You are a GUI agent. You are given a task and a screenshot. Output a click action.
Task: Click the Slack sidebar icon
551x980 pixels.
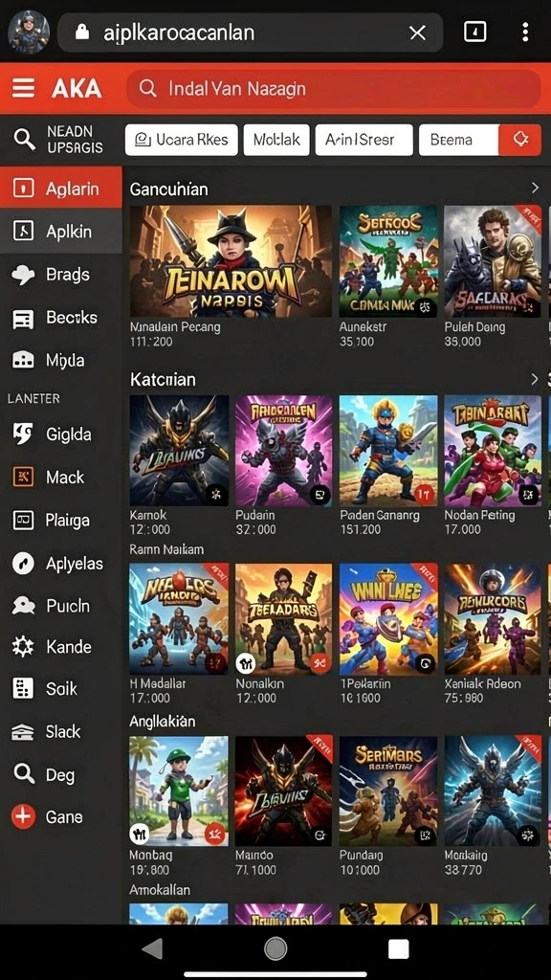click(23, 731)
